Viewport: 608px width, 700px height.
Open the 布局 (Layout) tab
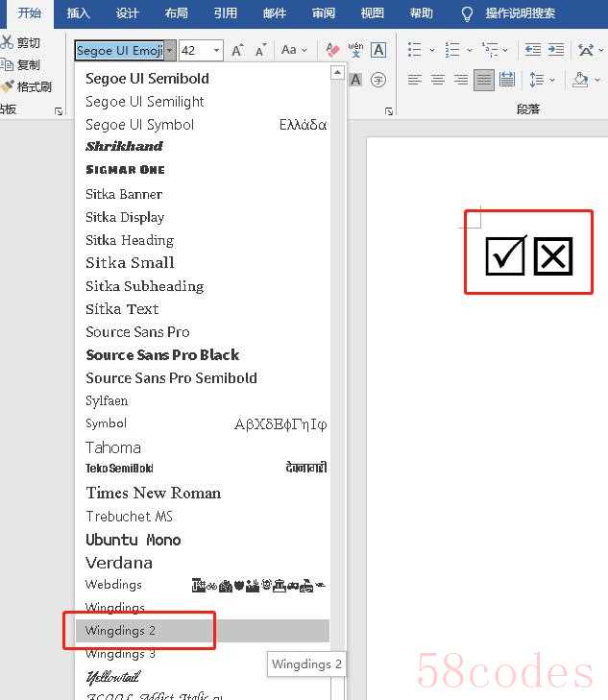[177, 12]
